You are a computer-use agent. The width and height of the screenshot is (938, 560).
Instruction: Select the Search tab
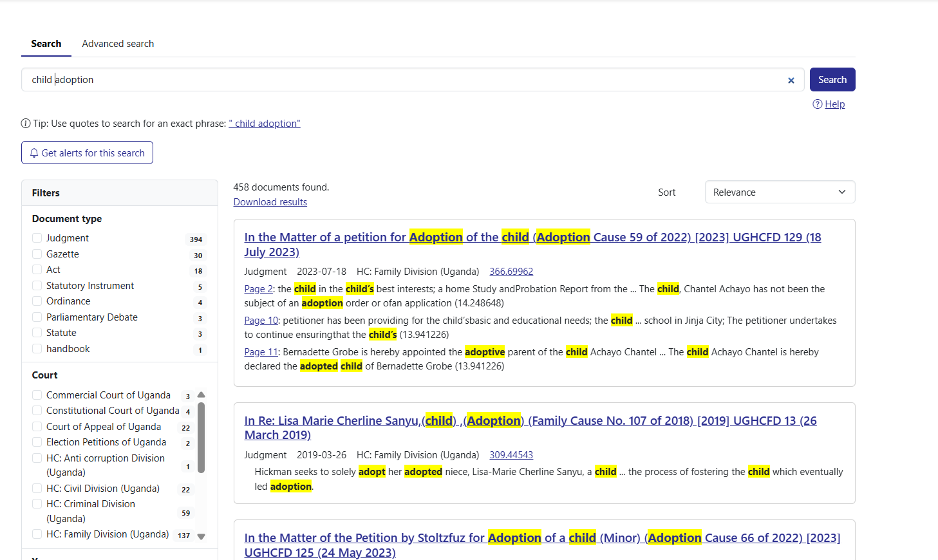click(46, 44)
